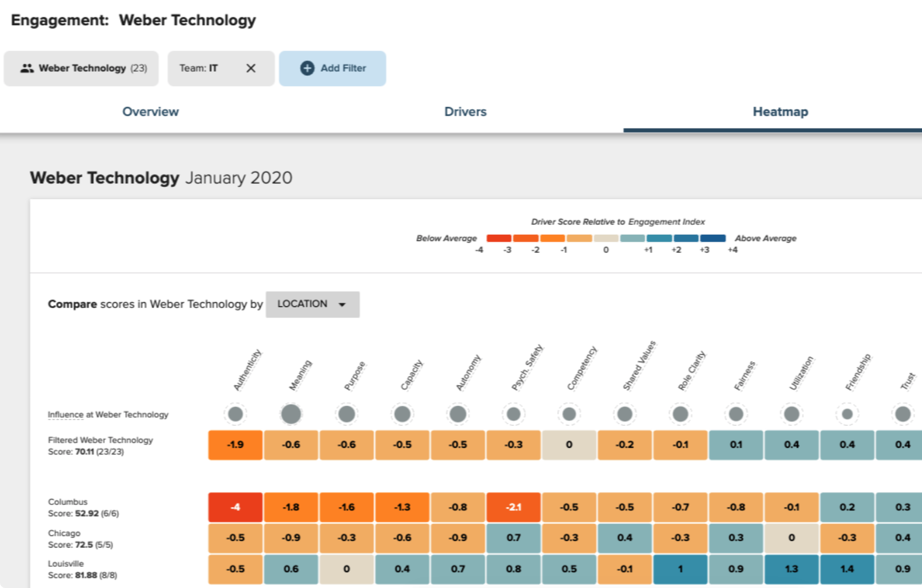
Task: Click the Autonomy influence circle
Action: pos(458,414)
